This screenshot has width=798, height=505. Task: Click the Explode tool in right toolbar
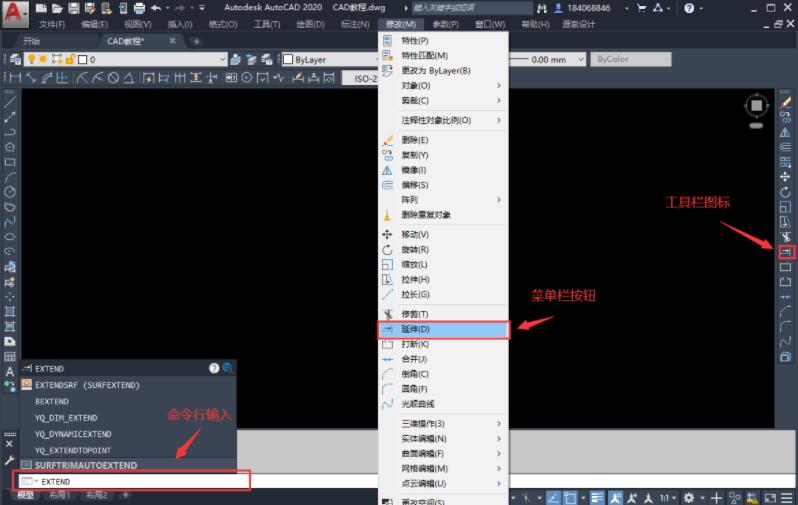(785, 357)
